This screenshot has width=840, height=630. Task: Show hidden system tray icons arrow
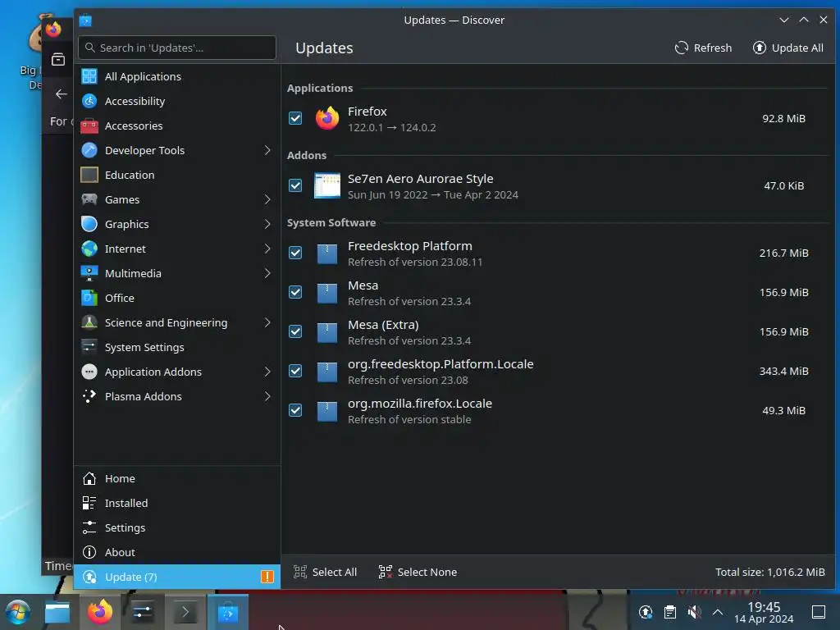[717, 612]
